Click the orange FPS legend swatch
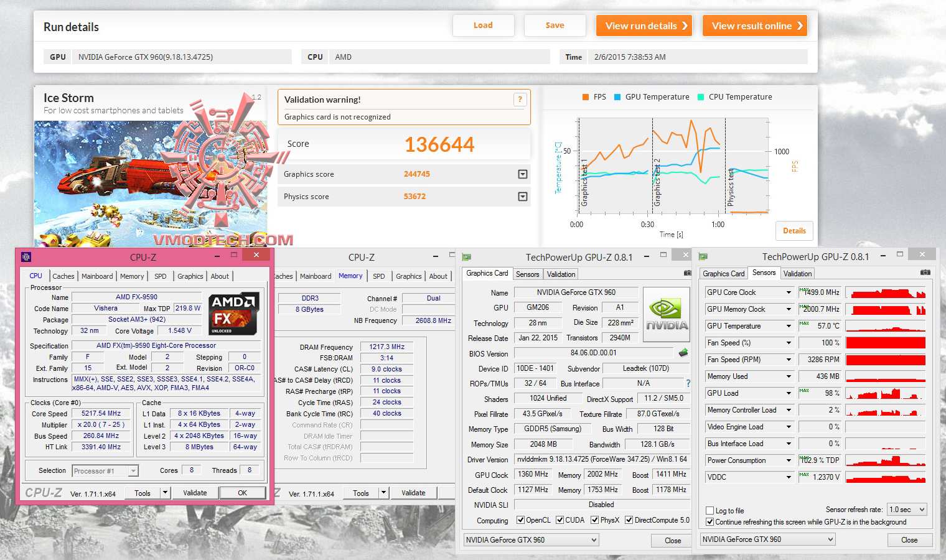The image size is (946, 560). [x=586, y=97]
